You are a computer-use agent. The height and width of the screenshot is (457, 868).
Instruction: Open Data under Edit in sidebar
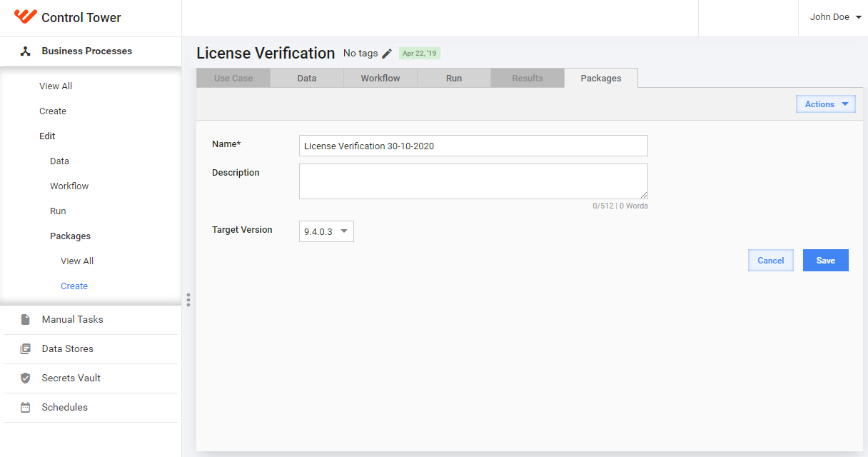59,161
